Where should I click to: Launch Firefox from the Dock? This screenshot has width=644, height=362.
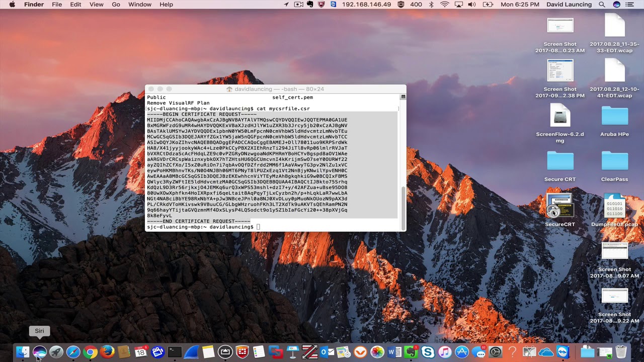[107, 352]
